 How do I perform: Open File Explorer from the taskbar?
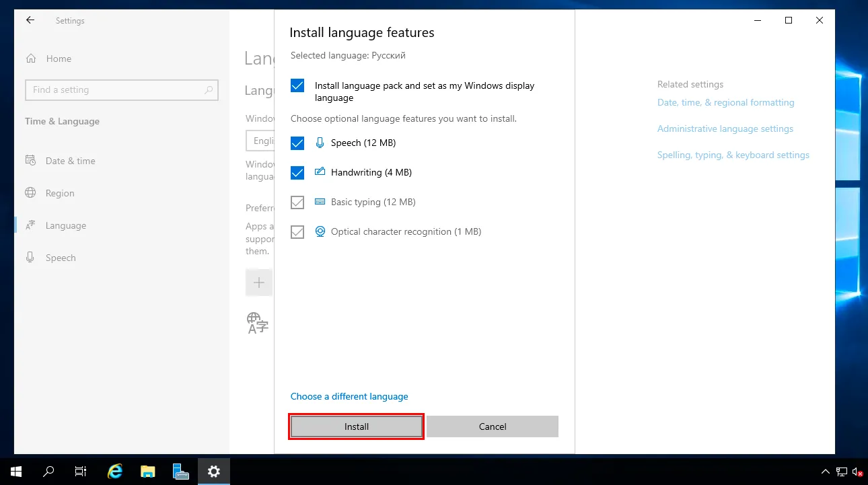tap(147, 472)
